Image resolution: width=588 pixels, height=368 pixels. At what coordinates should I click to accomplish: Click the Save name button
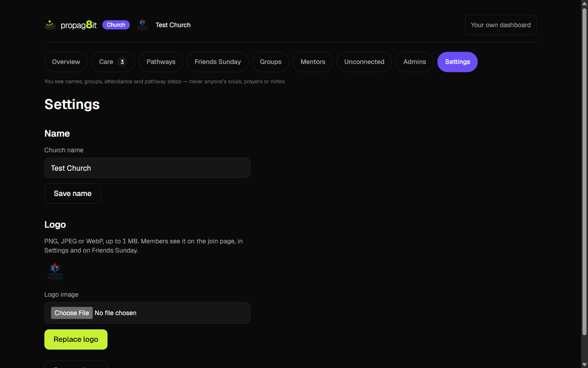(73, 194)
